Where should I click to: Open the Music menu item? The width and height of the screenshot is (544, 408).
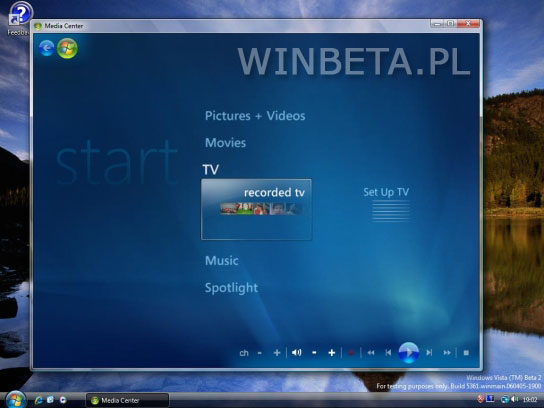[x=222, y=261]
